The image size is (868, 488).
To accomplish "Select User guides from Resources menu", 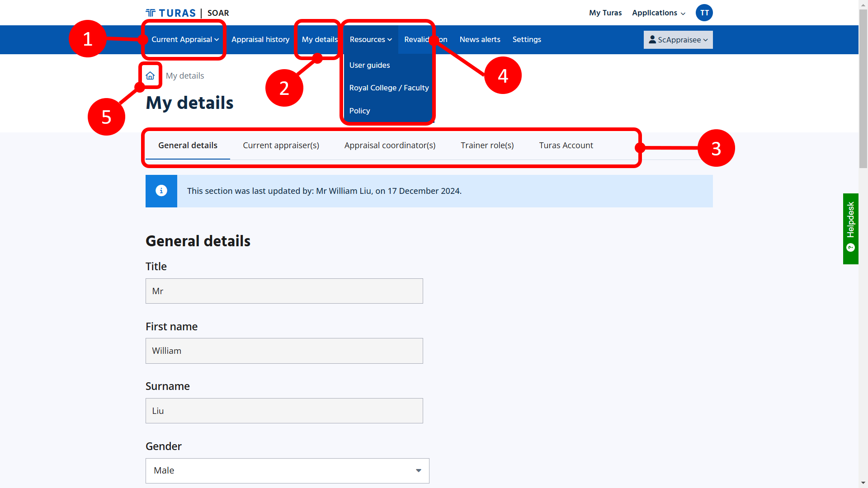I will (369, 65).
